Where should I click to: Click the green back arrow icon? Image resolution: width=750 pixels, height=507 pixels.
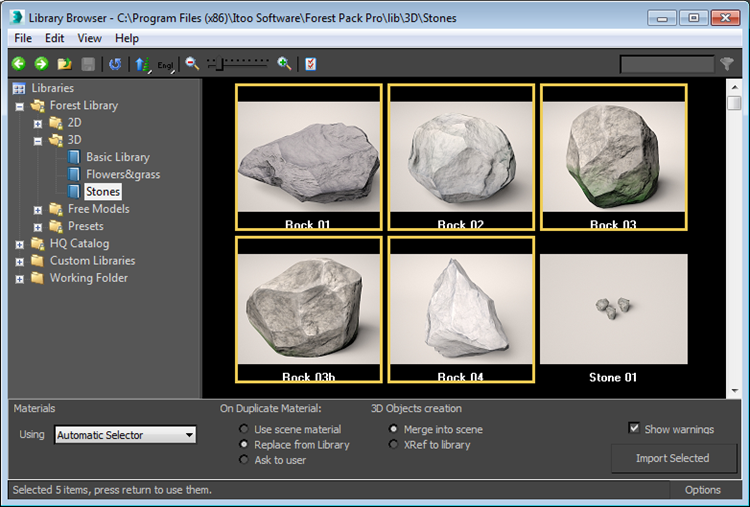tap(18, 64)
